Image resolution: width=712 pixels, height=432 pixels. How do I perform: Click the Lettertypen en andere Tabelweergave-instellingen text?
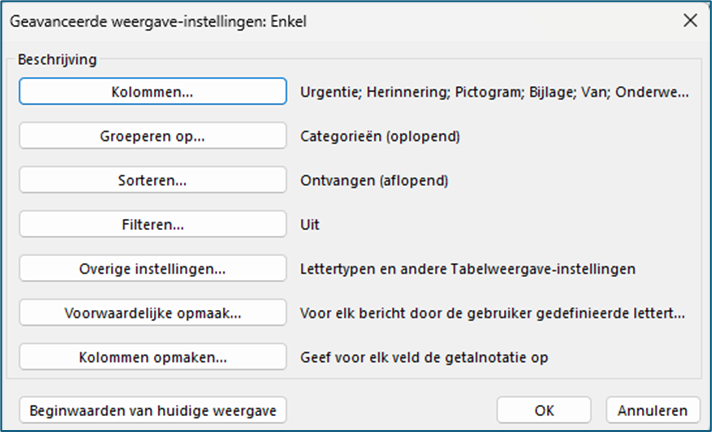tap(468, 269)
